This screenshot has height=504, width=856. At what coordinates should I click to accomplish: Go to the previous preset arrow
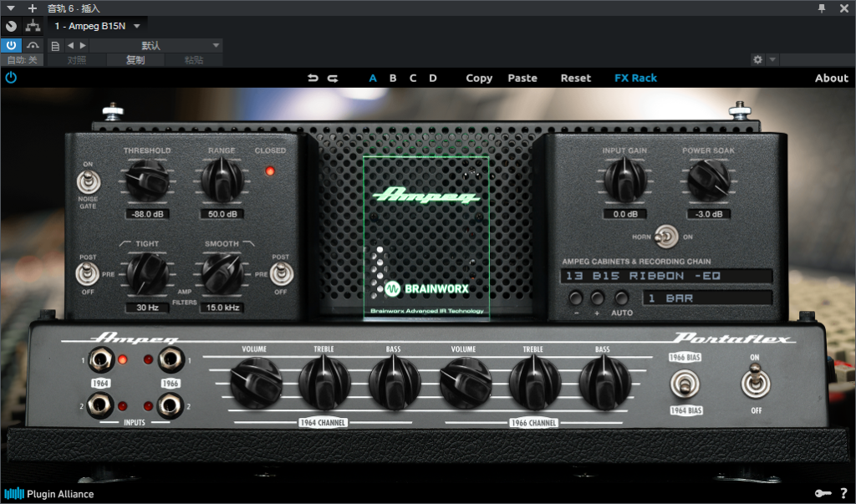point(70,45)
